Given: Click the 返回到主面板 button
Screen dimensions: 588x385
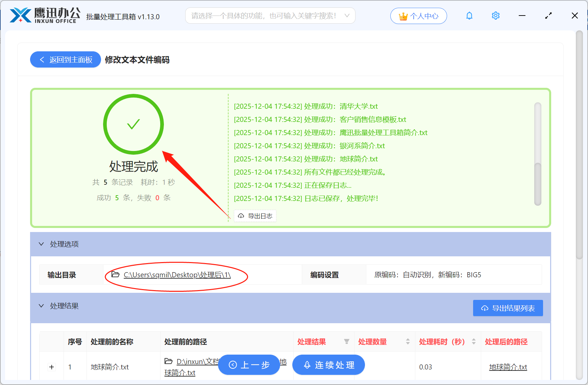Looking at the screenshot, I should point(65,59).
